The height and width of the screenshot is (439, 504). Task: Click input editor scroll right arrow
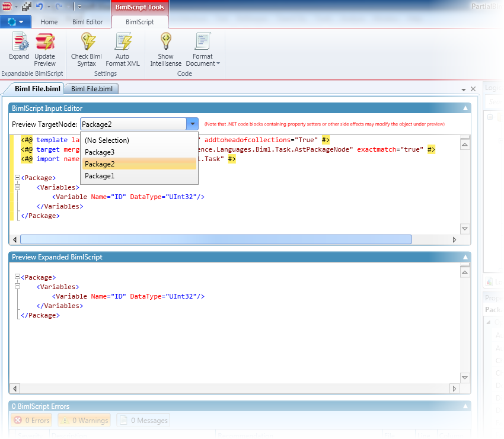point(454,239)
